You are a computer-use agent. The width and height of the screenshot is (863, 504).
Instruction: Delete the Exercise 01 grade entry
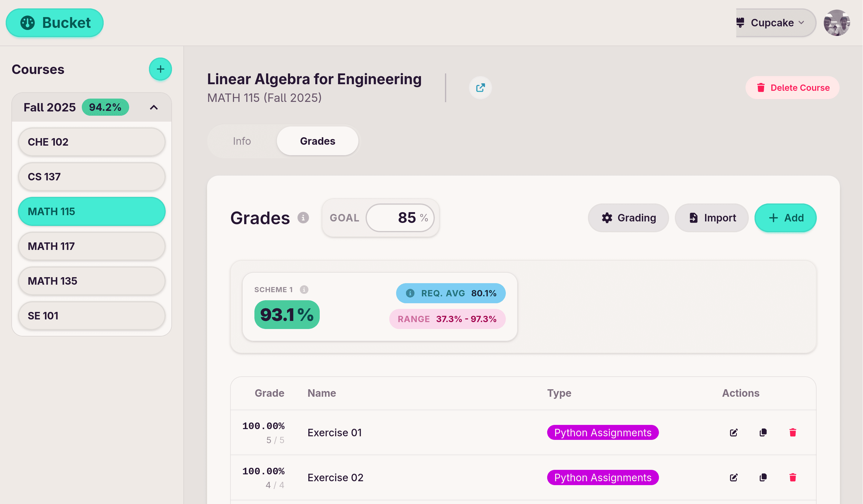pyautogui.click(x=793, y=432)
